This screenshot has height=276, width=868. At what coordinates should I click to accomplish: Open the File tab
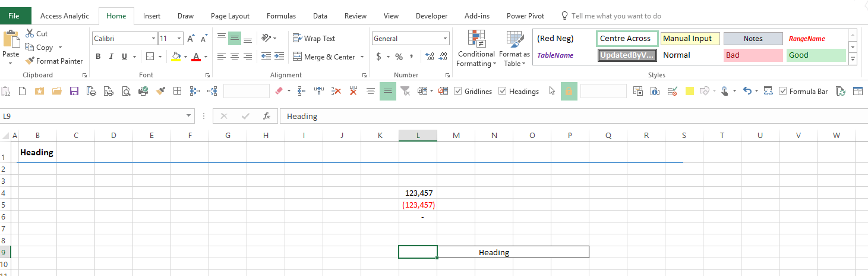point(13,16)
